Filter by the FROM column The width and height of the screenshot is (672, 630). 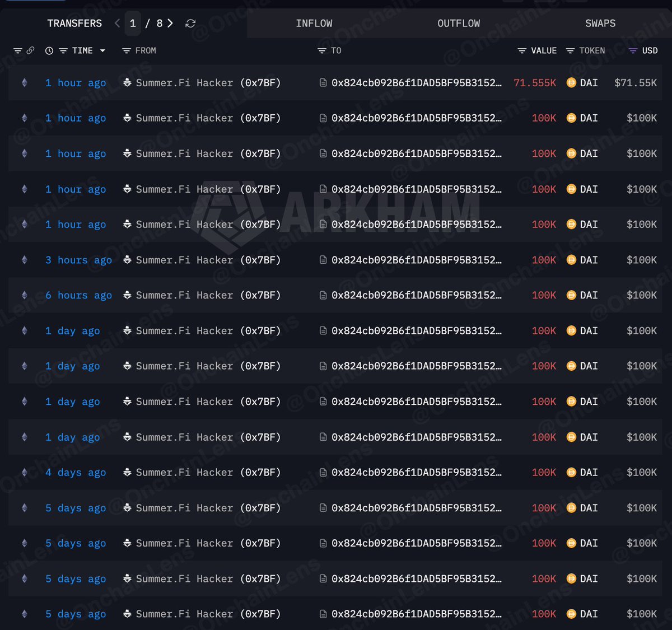(x=126, y=50)
